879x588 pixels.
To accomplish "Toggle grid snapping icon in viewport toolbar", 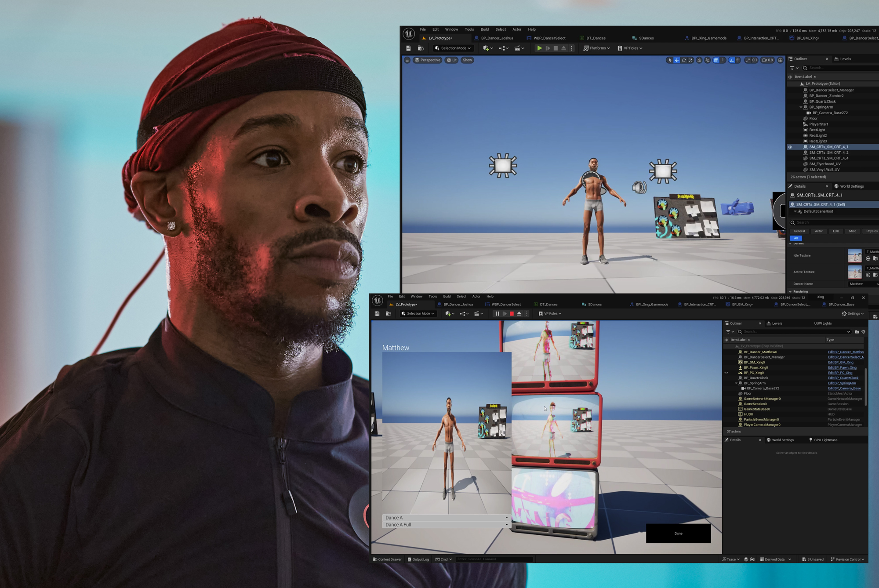I will pos(716,60).
